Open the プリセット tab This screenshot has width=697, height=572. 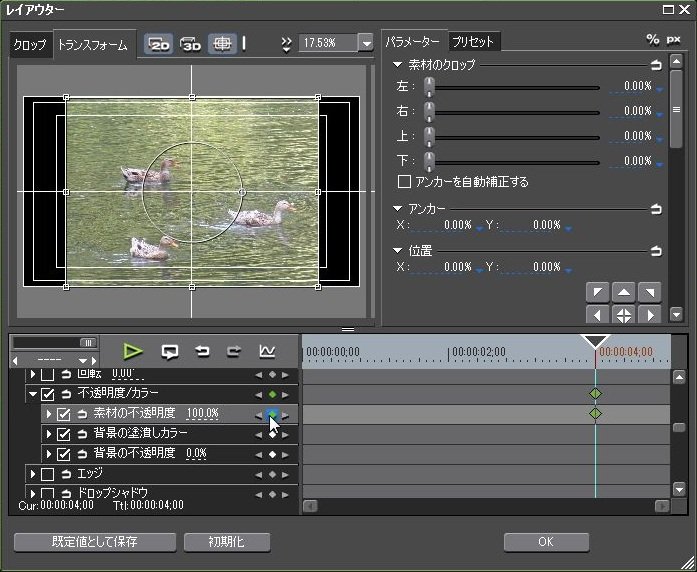473,42
